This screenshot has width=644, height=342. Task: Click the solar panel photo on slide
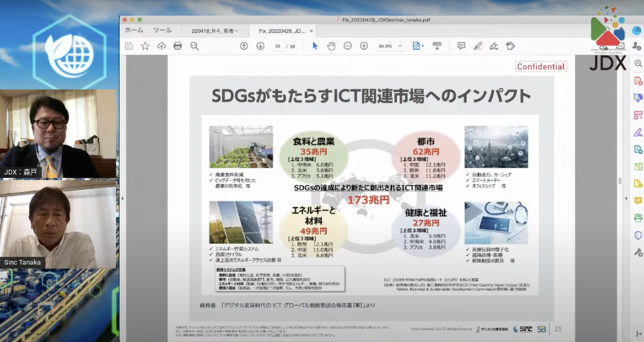241,222
